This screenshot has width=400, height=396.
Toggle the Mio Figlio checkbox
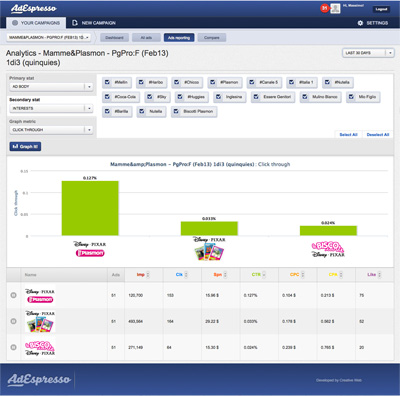[351, 97]
